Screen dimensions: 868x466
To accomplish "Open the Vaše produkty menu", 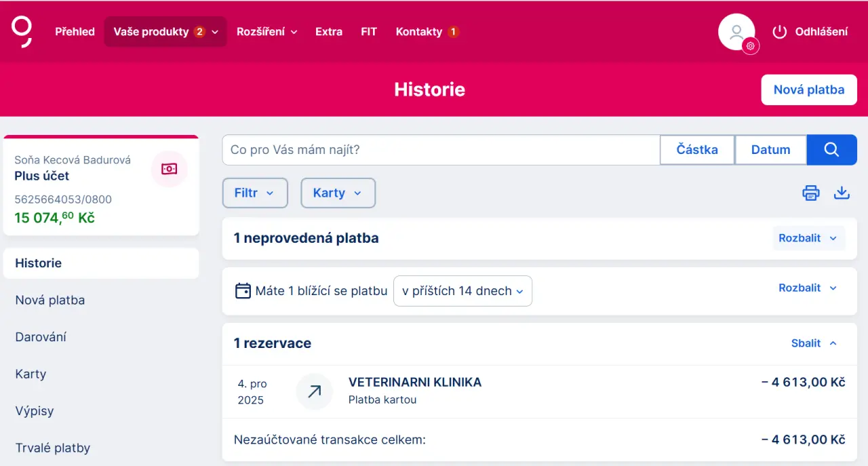I will point(165,32).
